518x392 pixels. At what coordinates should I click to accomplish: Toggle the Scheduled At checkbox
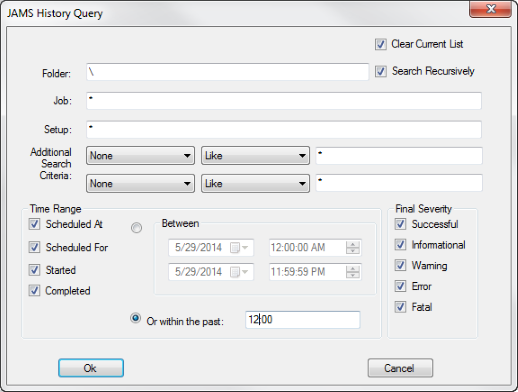(x=34, y=224)
